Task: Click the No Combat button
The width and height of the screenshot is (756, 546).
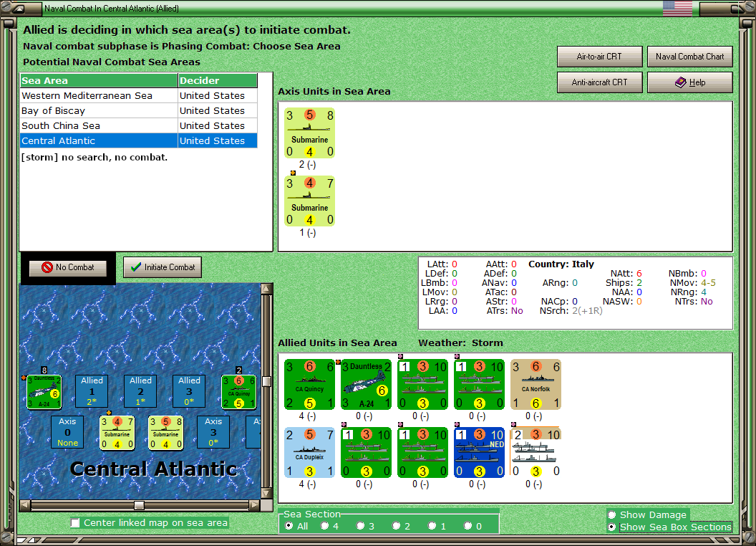Action: point(68,267)
